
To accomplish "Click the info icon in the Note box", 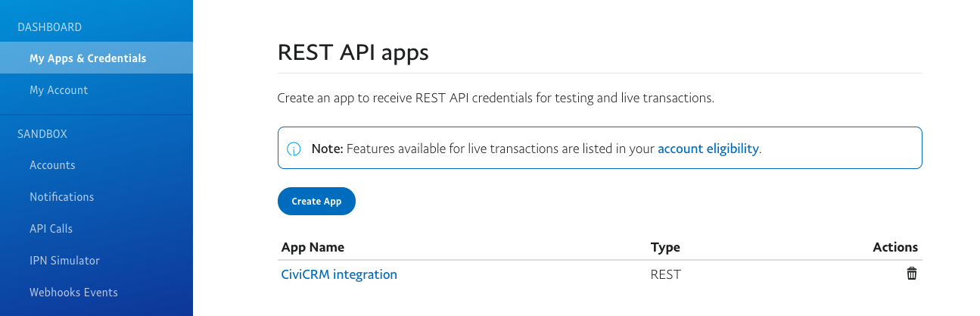I will coord(294,149).
